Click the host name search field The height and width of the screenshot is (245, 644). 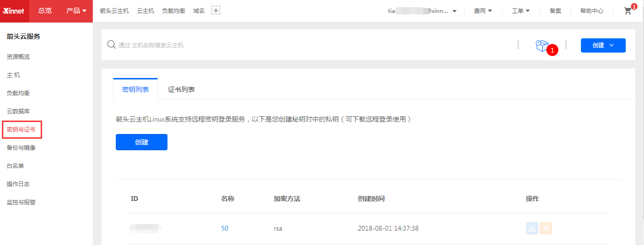click(x=287, y=45)
